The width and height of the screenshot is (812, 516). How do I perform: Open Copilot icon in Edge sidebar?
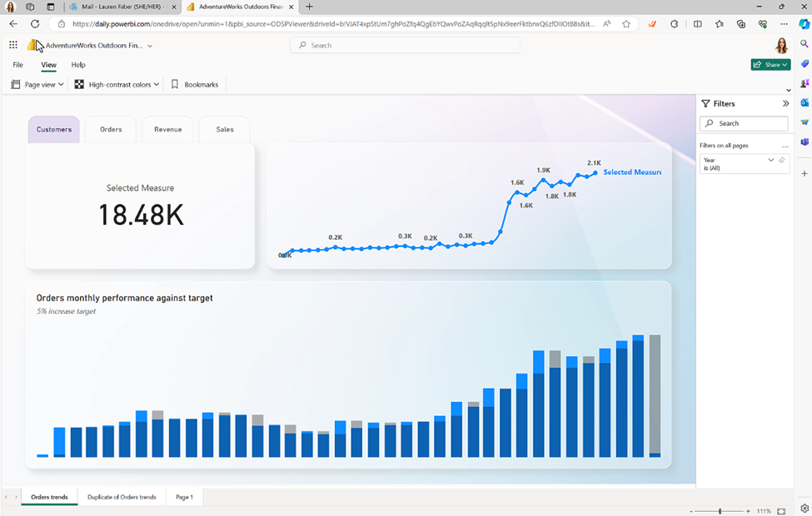804,24
